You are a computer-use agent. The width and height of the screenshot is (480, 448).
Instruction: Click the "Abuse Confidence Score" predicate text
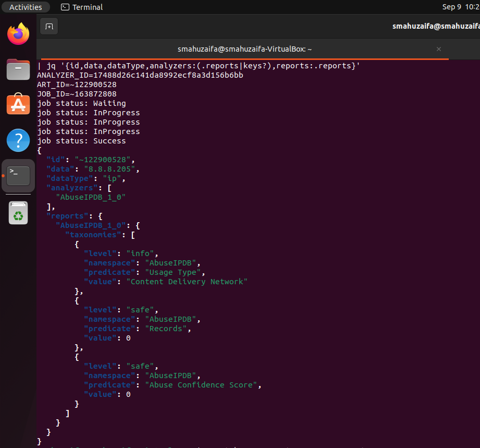[203, 385]
